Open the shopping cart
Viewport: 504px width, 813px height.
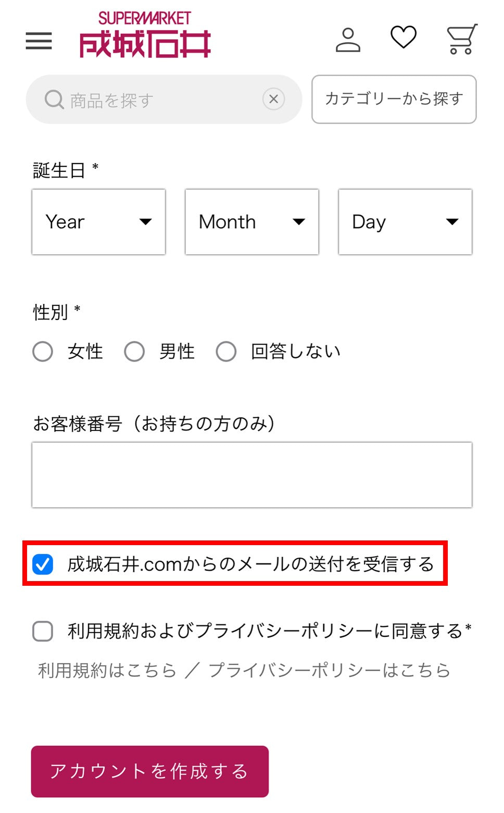(461, 39)
